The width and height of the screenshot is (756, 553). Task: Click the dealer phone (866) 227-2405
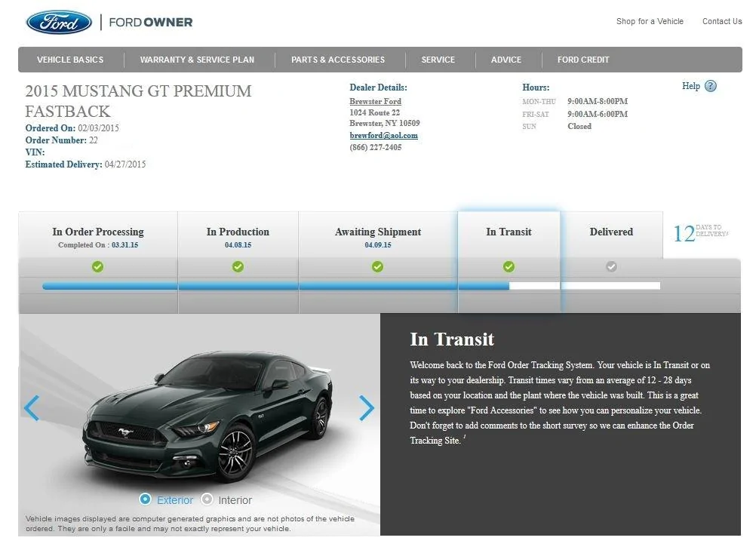(376, 148)
